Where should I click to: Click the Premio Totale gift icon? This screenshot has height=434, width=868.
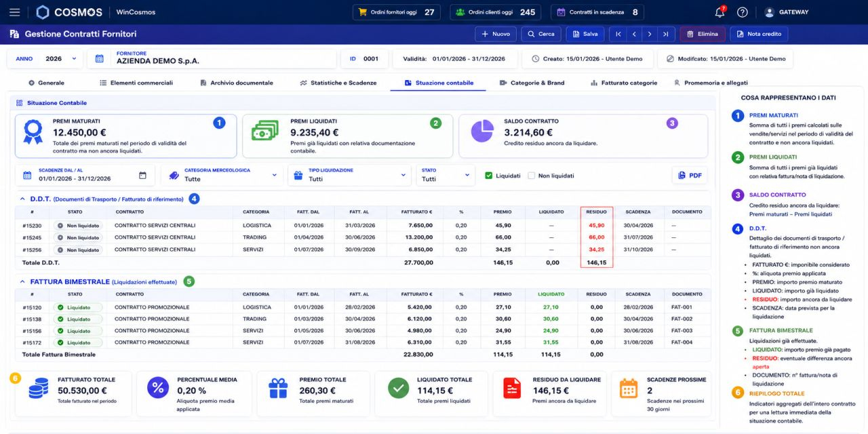click(x=278, y=388)
